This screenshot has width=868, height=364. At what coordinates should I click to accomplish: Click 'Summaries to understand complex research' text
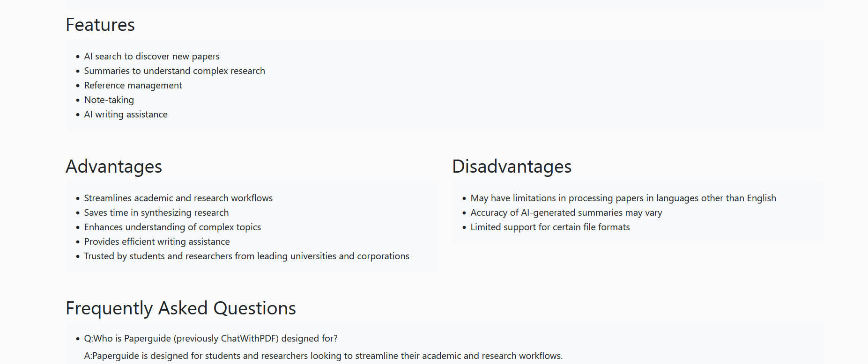pyautogui.click(x=174, y=71)
